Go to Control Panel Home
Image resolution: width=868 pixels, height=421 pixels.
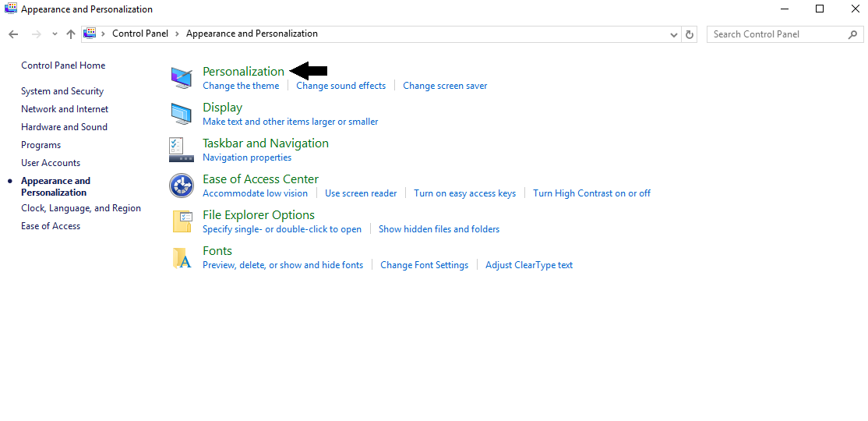click(x=63, y=65)
